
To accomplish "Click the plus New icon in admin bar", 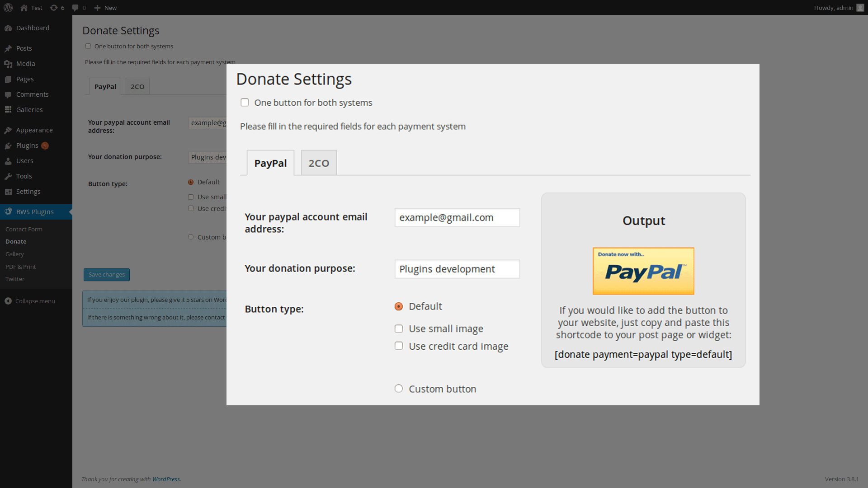I will pyautogui.click(x=97, y=8).
